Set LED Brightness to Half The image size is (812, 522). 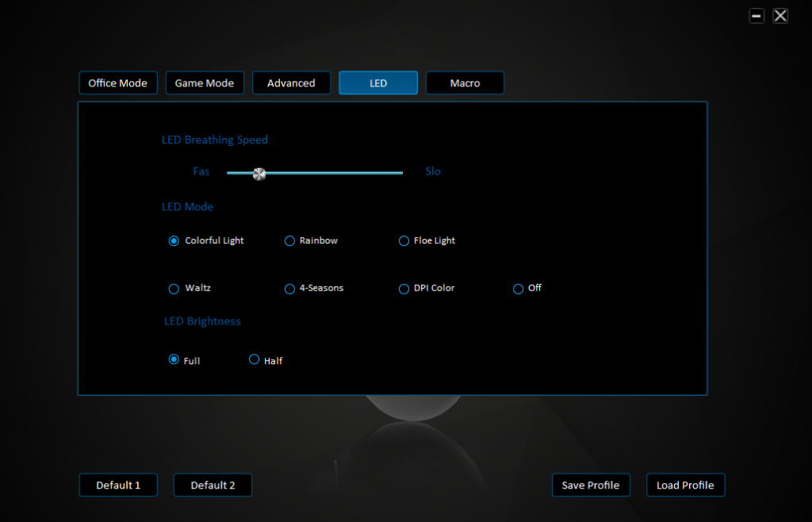(x=255, y=359)
